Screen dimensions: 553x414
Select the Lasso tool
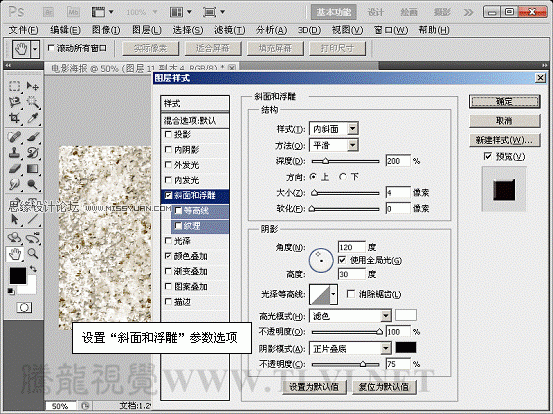click(14, 102)
